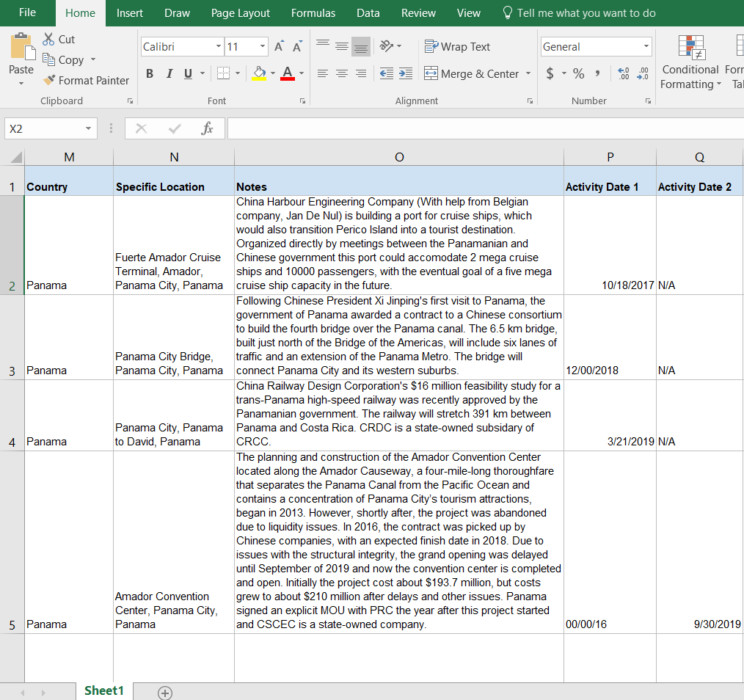The height and width of the screenshot is (700, 744).
Task: Click Align Left icon
Action: pyautogui.click(x=323, y=73)
